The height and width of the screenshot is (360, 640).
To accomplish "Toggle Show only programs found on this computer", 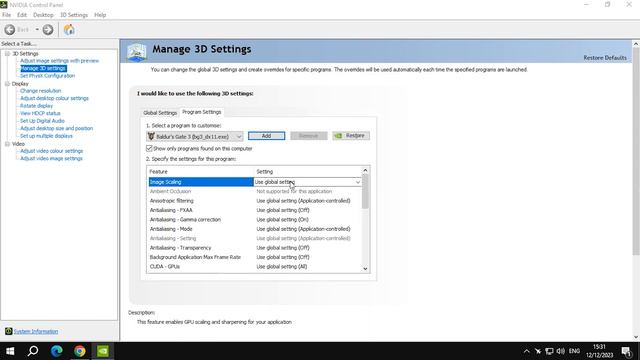I will (x=149, y=149).
